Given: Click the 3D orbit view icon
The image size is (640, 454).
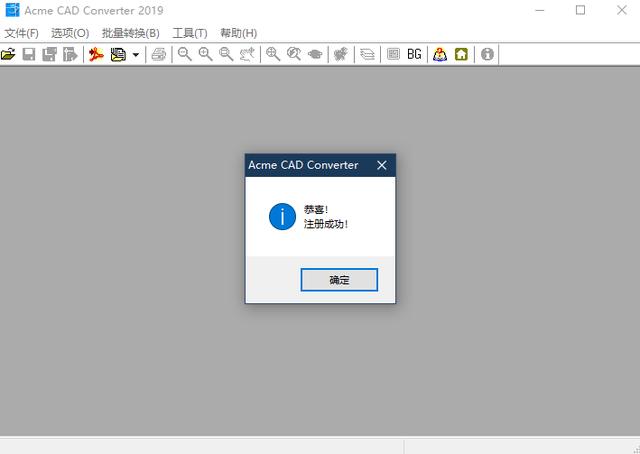Looking at the screenshot, I should coord(315,54).
